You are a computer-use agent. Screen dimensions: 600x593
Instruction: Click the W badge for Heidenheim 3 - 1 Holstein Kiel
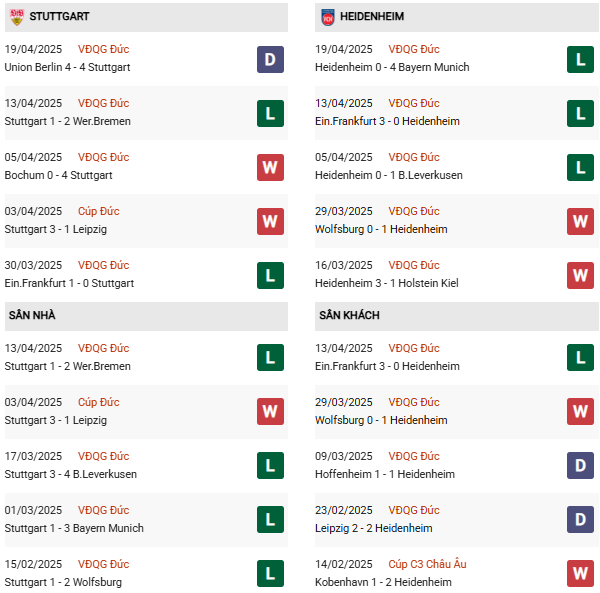[580, 275]
